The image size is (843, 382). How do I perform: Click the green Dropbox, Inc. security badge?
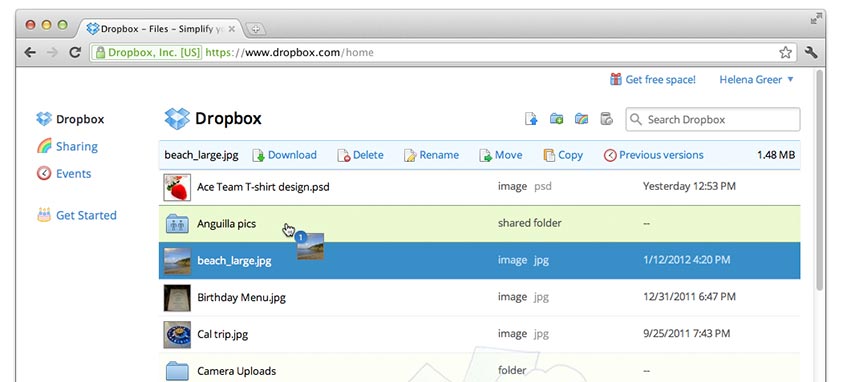[x=147, y=52]
